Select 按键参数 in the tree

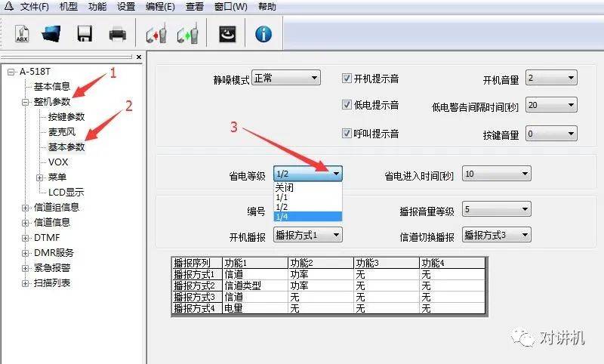[x=66, y=117]
